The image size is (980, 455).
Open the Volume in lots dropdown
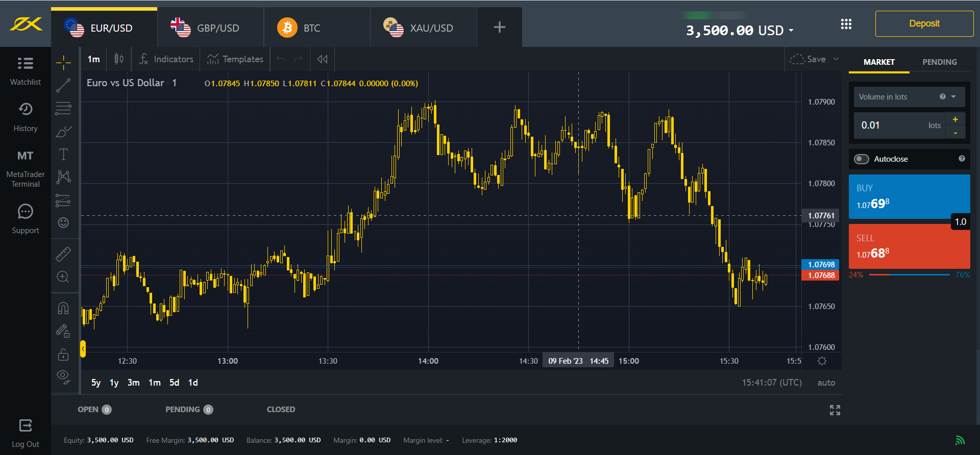click(953, 97)
